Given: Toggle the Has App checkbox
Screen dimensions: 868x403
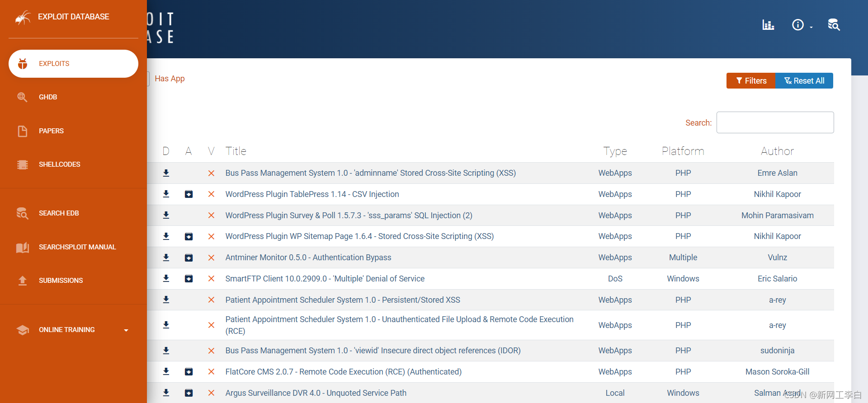Looking at the screenshot, I should click(x=148, y=79).
